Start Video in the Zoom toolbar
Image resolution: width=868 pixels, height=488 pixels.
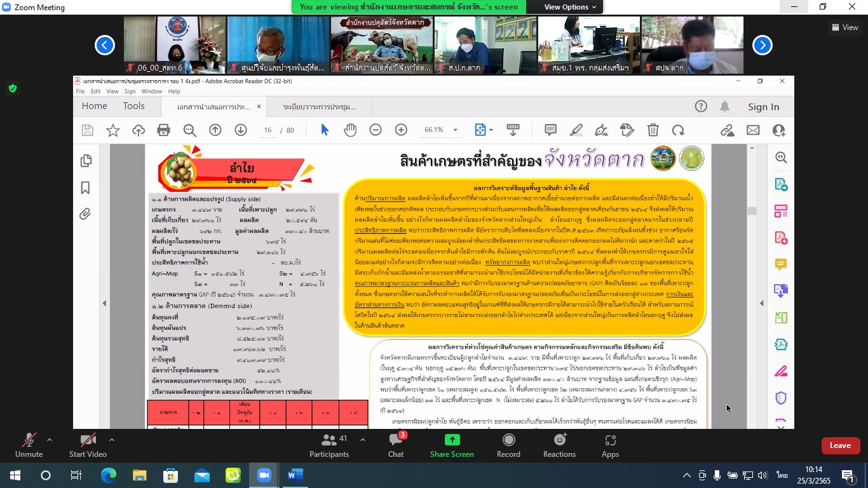point(88,445)
